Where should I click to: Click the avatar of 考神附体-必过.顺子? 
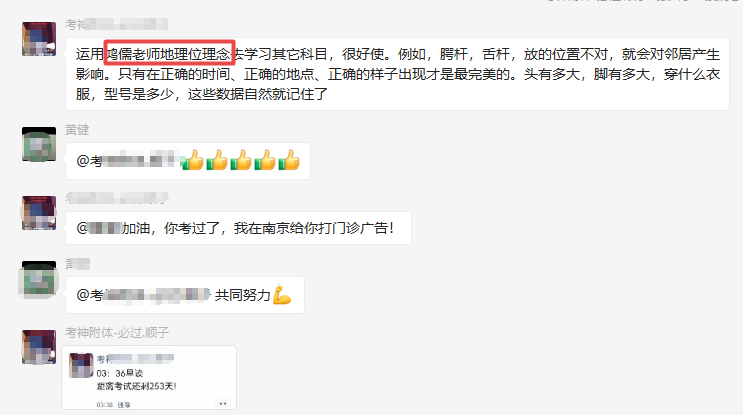coord(39,347)
